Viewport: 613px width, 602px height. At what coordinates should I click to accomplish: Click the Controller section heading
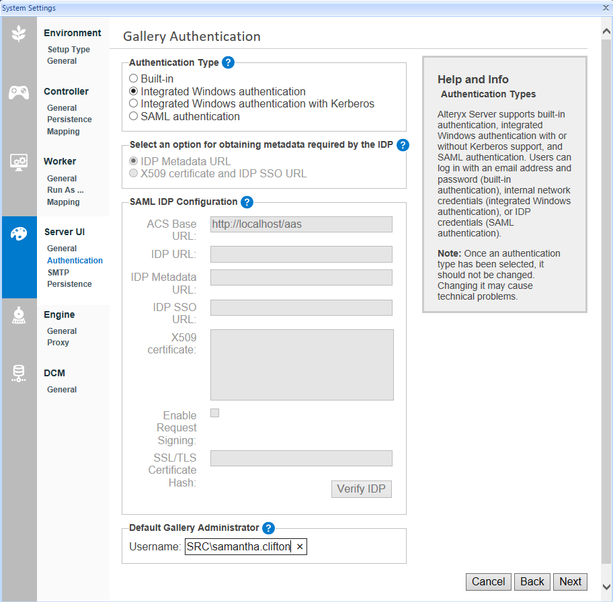66,91
